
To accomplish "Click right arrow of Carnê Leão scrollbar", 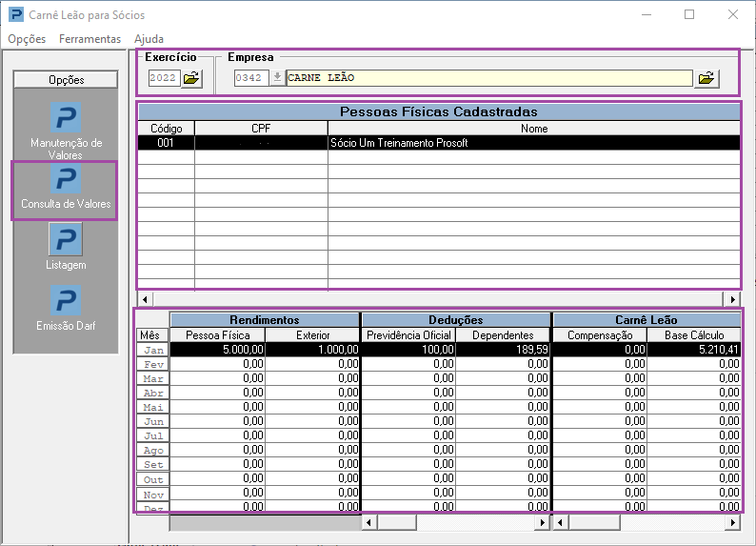I will coord(733,522).
